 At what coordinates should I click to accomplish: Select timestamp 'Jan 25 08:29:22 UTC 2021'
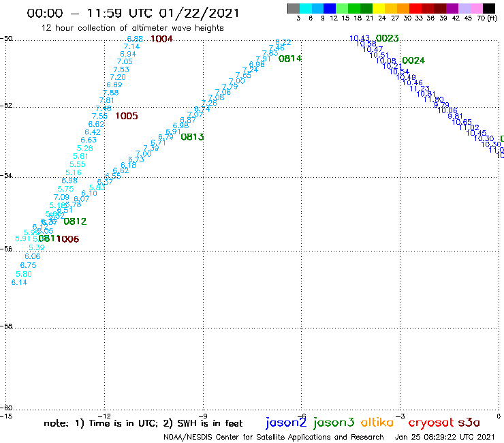(x=445, y=437)
